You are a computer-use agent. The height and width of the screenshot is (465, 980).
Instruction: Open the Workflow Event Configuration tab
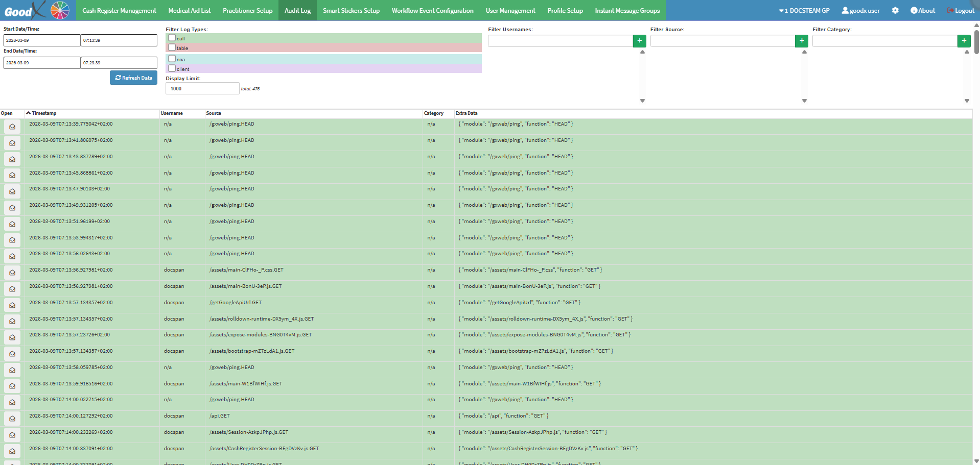pos(432,10)
